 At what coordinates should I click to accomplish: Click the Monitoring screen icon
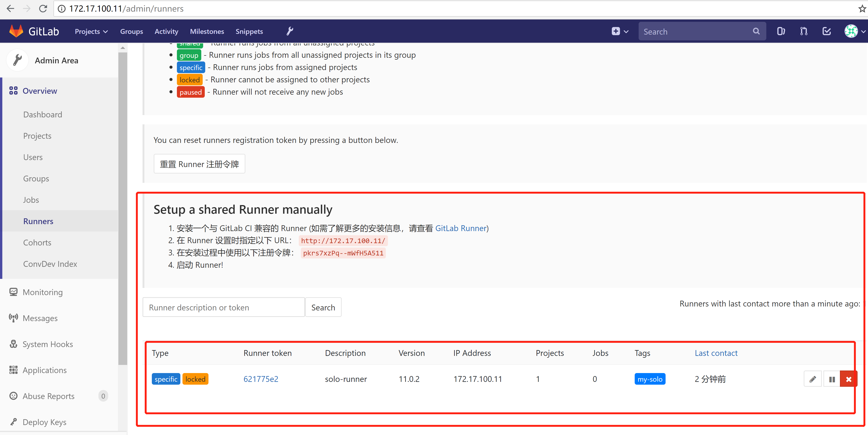[13, 292]
